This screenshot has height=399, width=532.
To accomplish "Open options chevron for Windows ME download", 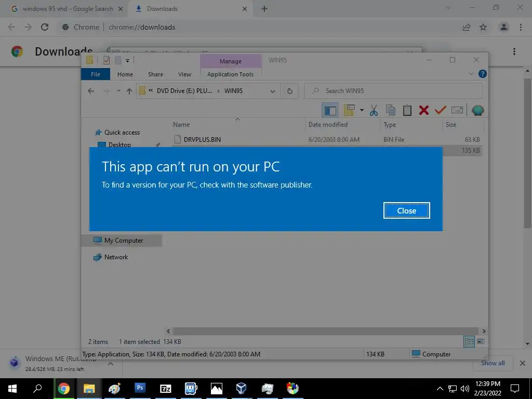I will [x=111, y=363].
